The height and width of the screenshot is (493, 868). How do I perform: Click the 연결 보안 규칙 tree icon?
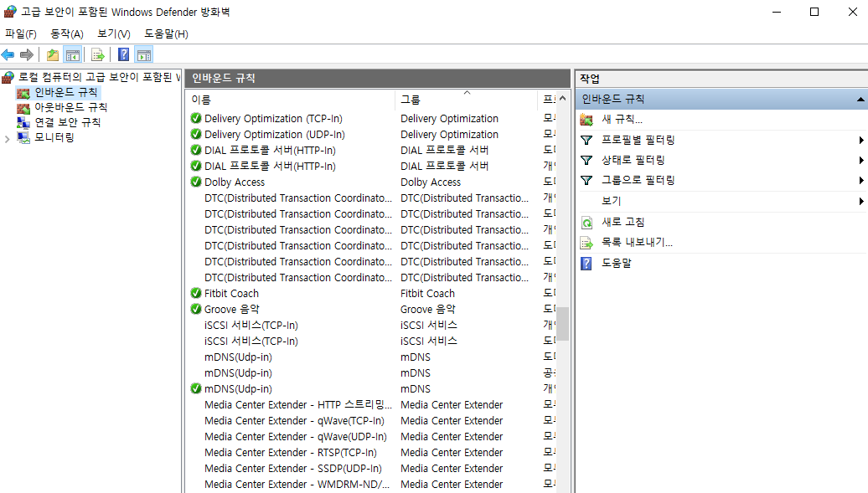(x=23, y=122)
